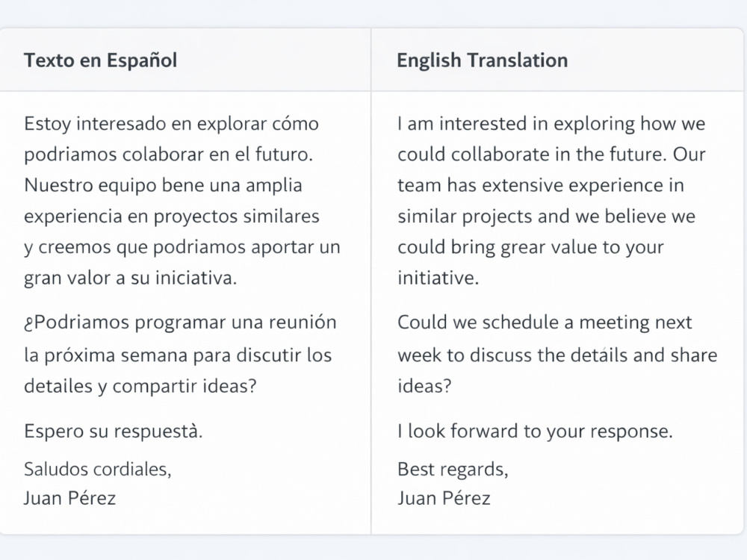
Task: Click the 'Texto en Español' column header
Action: [101, 60]
